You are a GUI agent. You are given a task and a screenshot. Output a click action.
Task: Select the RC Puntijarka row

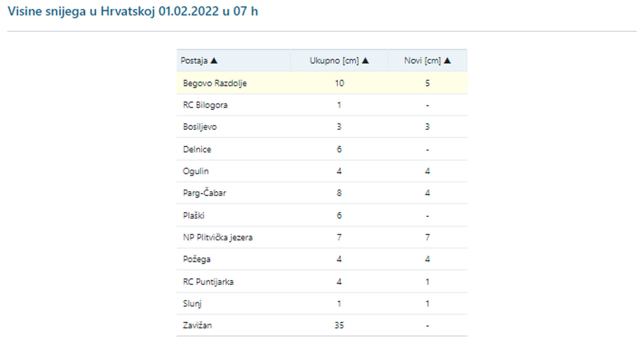pyautogui.click(x=208, y=282)
